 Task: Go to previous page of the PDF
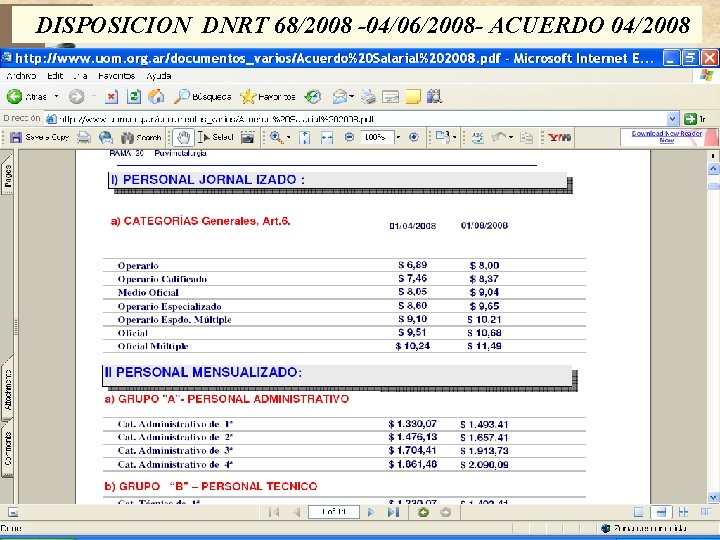[x=297, y=512]
